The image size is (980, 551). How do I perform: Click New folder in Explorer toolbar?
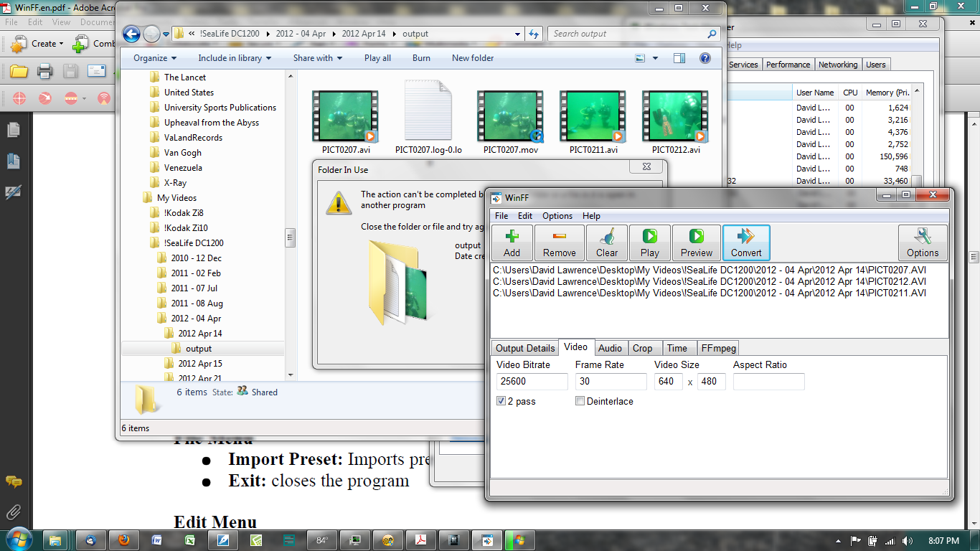click(x=472, y=58)
